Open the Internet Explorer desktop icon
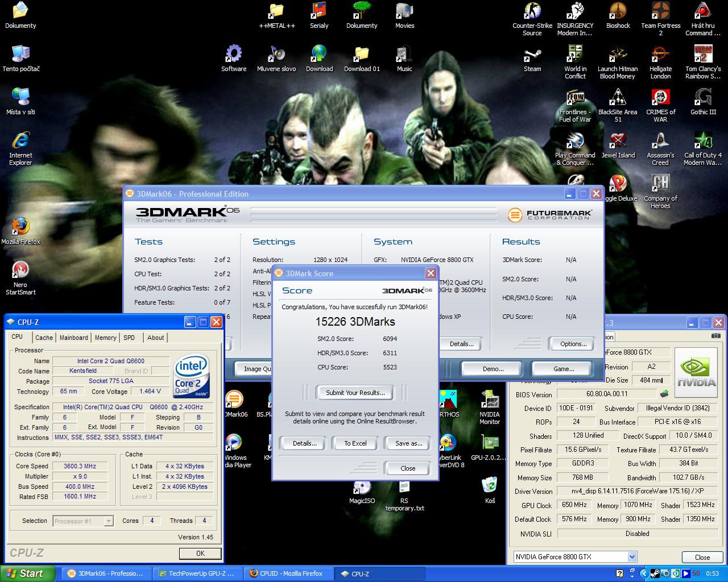728x582 pixels. click(20, 148)
